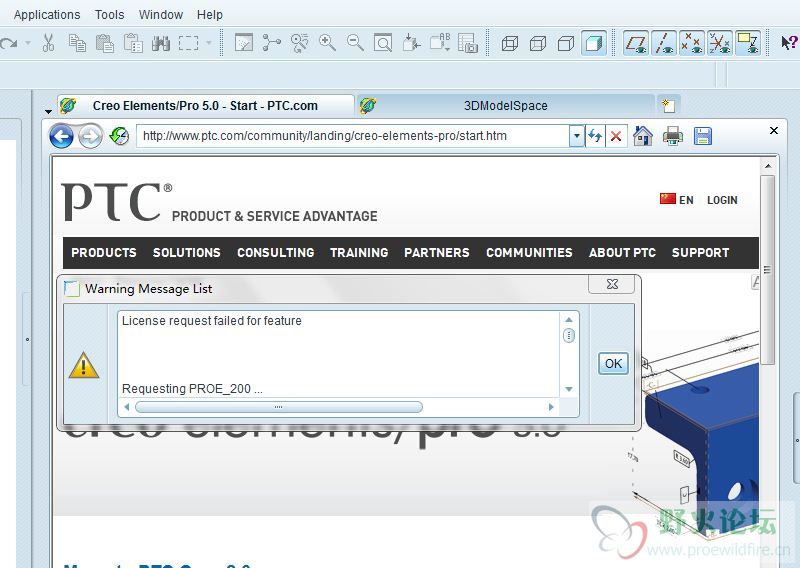
Task: Select the dashed selection box tool
Action: point(188,43)
